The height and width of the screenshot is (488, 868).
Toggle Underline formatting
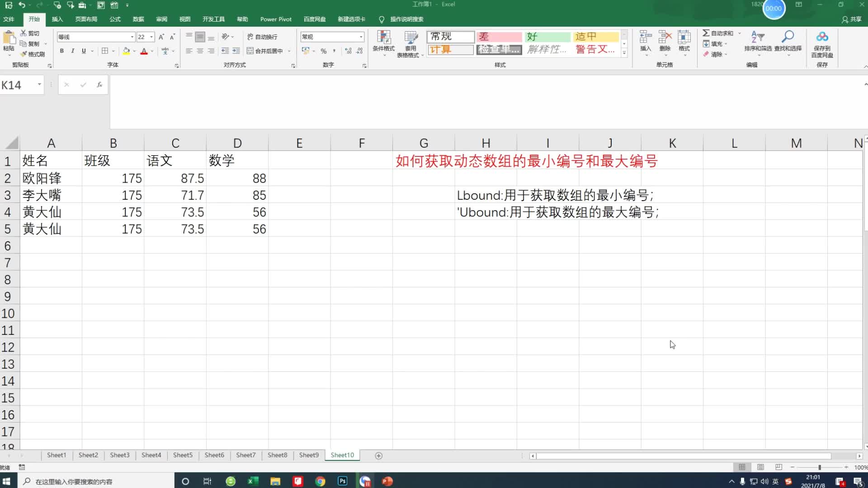click(84, 51)
